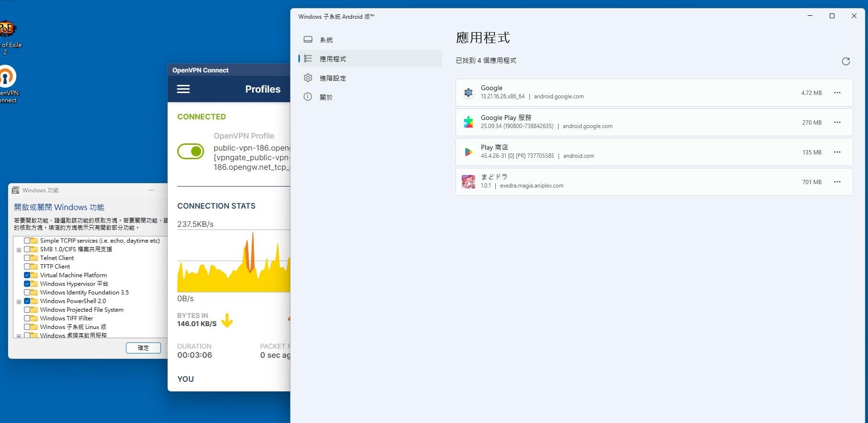This screenshot has height=423, width=868.
Task: Click the 確定 button in Windows 功能
Action: [143, 348]
